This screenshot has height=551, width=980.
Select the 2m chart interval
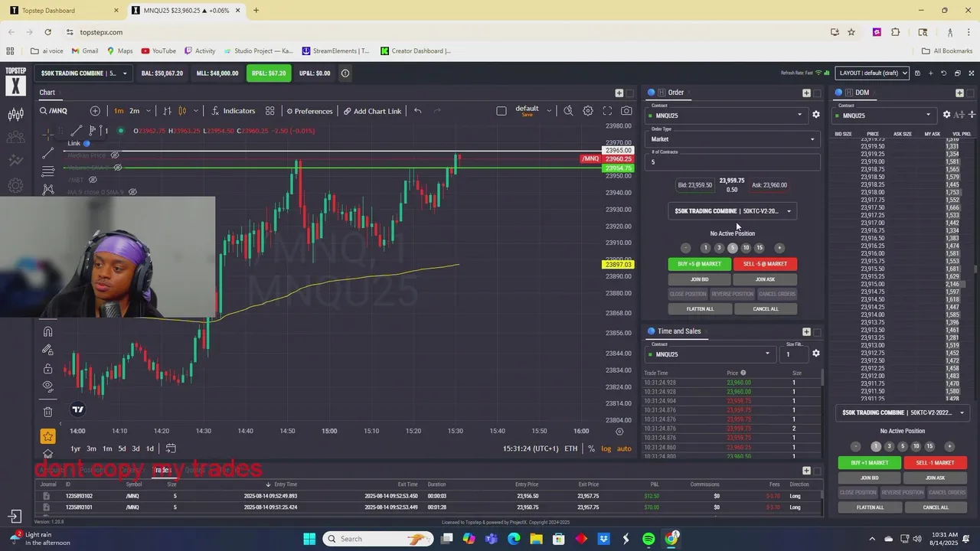click(135, 111)
